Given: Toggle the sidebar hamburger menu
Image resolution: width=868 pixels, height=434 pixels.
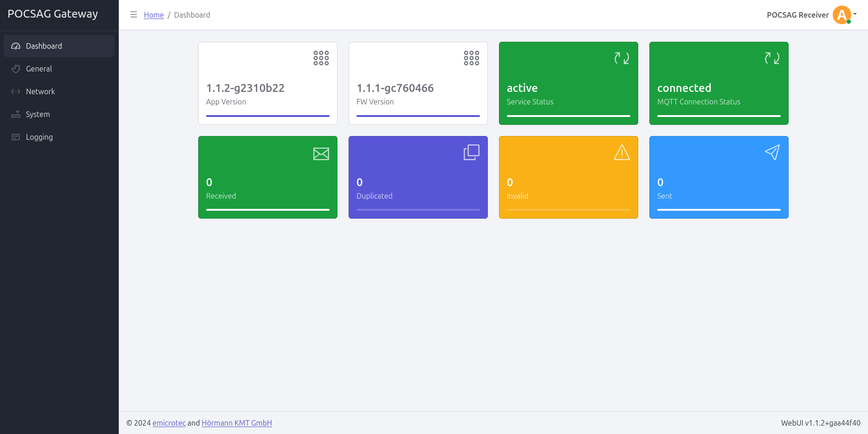Looking at the screenshot, I should pos(134,15).
